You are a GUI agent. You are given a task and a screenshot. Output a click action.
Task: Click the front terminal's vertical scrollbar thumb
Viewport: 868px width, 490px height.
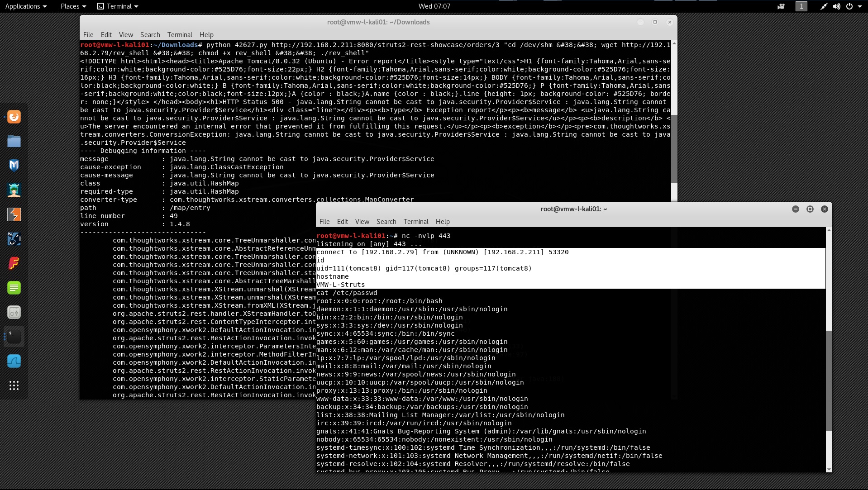point(829,381)
